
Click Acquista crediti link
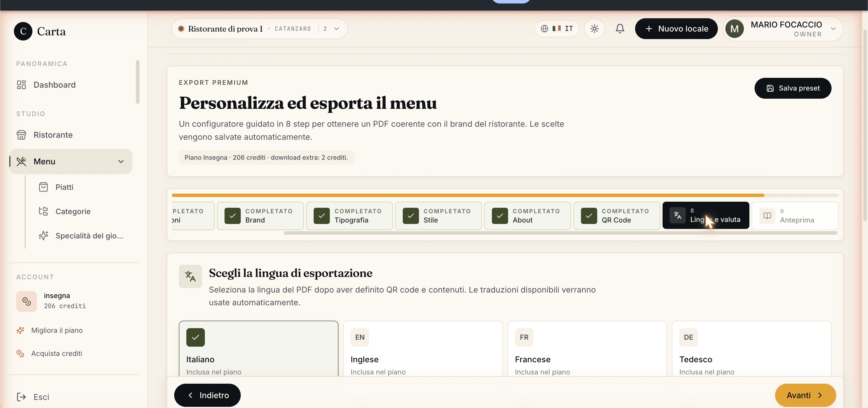click(x=57, y=353)
